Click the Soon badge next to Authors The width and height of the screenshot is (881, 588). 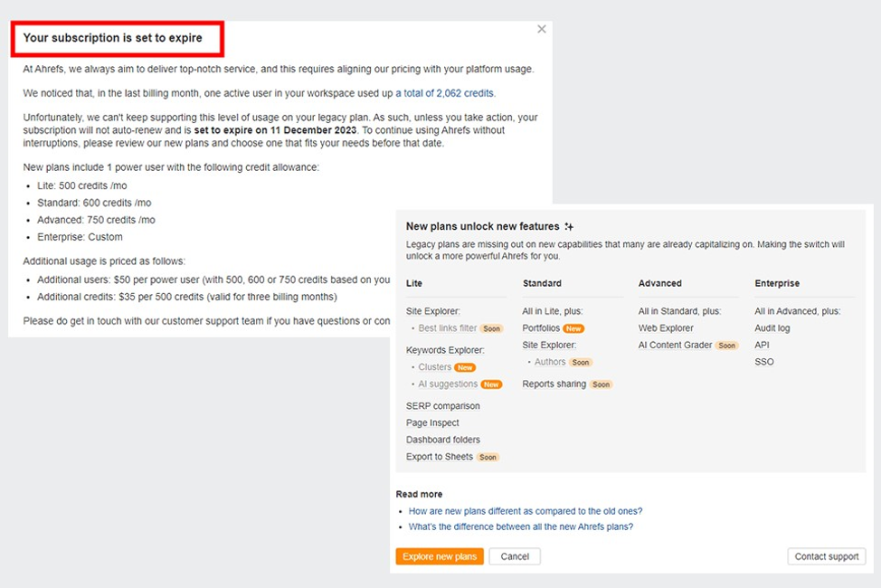[x=581, y=362]
